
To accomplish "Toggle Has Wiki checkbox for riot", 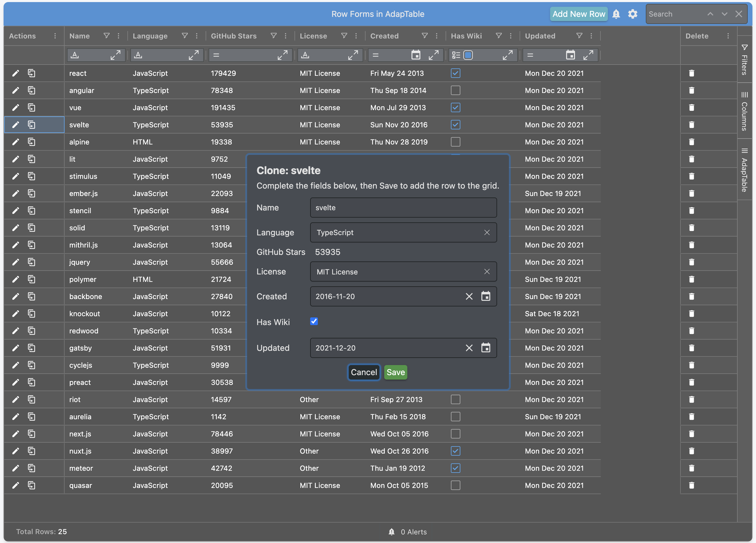I will tap(455, 399).
